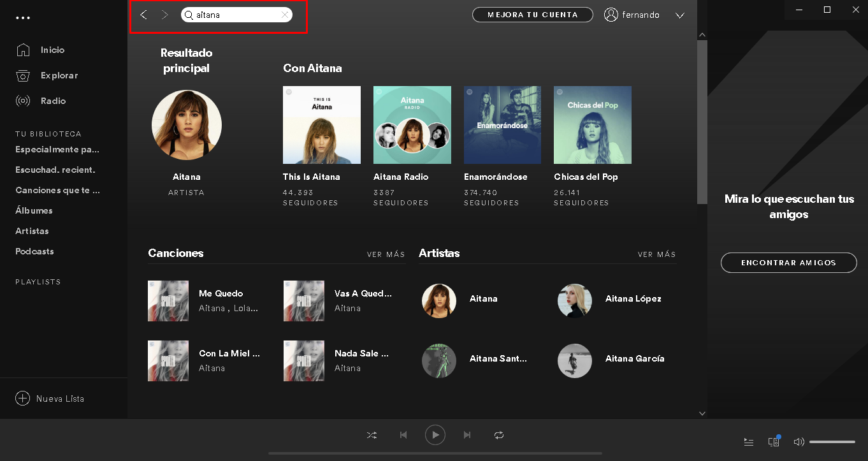Click the search box containing aitana
Viewport: 868px width, 461px height.
click(x=236, y=15)
